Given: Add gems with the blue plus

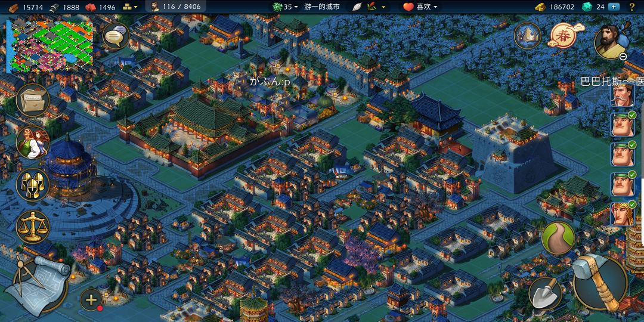Looking at the screenshot, I should tap(614, 7).
